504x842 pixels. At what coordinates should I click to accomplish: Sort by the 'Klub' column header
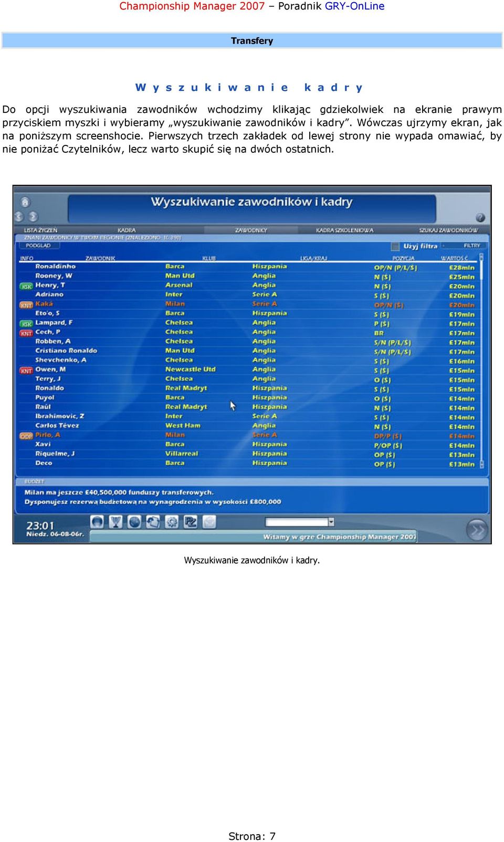tap(209, 258)
